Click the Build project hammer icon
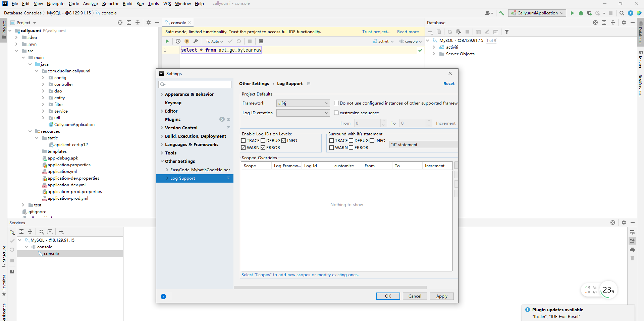644x321 pixels. click(501, 13)
